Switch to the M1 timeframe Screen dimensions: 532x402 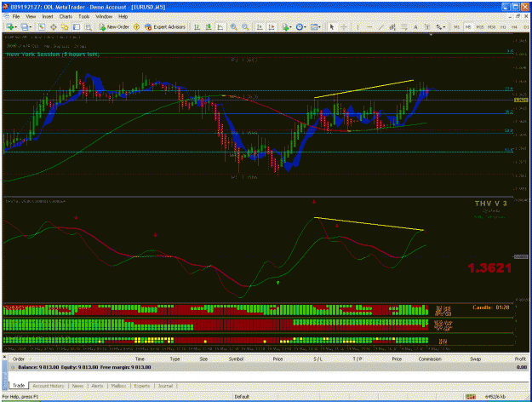pos(457,26)
